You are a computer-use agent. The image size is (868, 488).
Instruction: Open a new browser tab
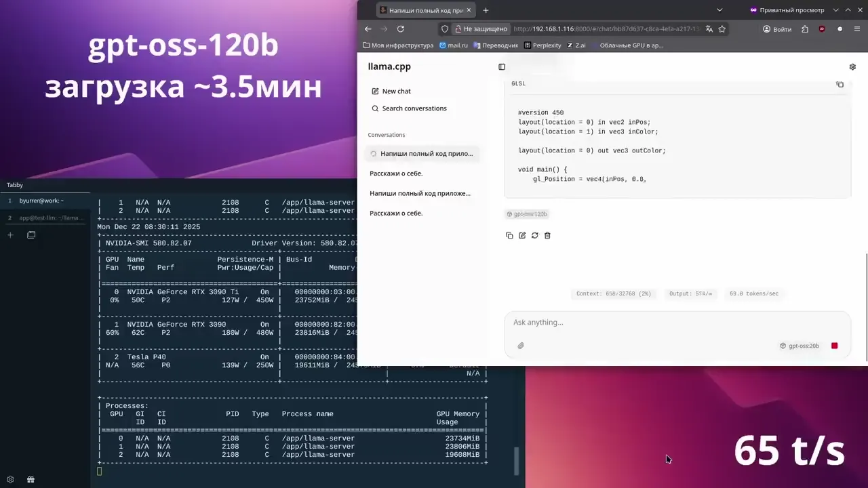pos(486,10)
